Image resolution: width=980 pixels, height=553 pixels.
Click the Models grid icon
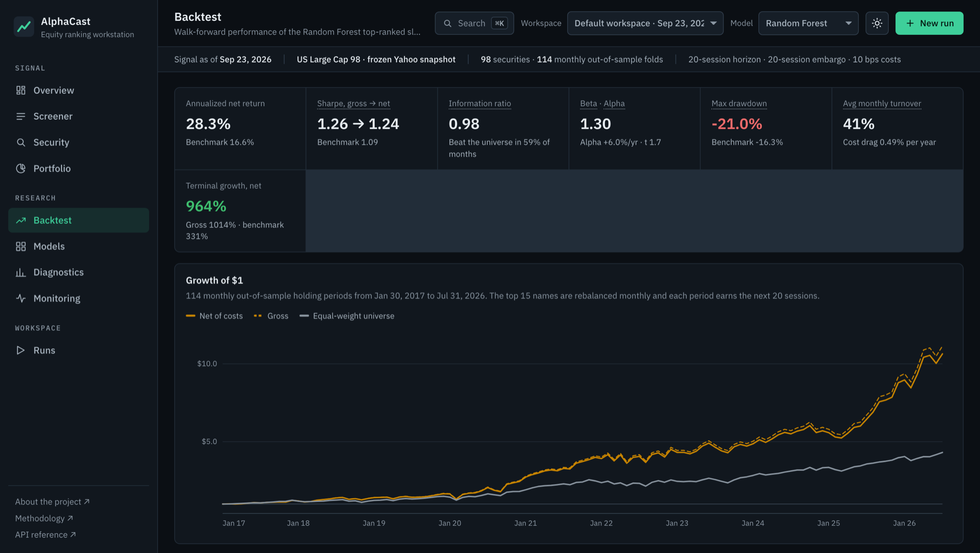21,247
